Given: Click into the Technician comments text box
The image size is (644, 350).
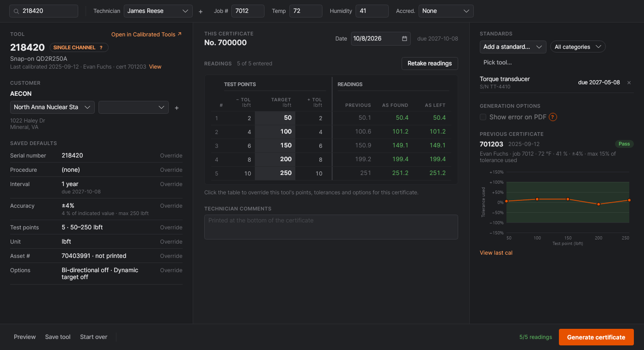Looking at the screenshot, I should tap(331, 227).
